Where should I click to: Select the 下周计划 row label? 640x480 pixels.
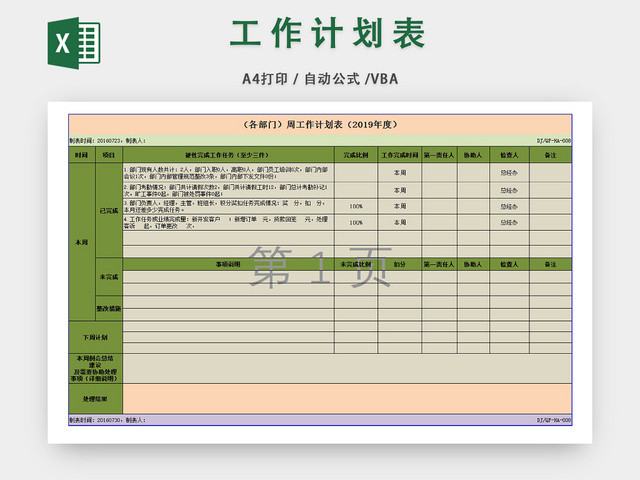coord(95,337)
